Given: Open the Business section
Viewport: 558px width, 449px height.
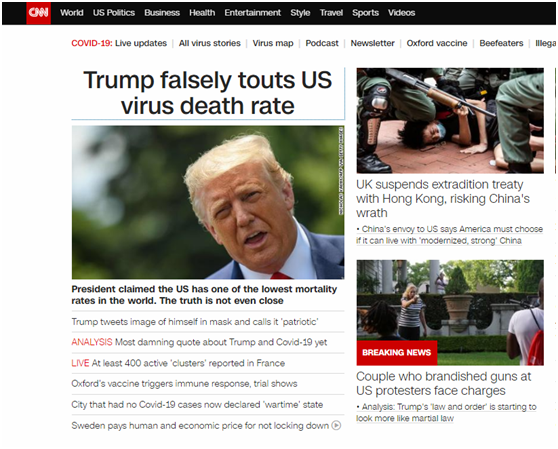Looking at the screenshot, I should 162,13.
